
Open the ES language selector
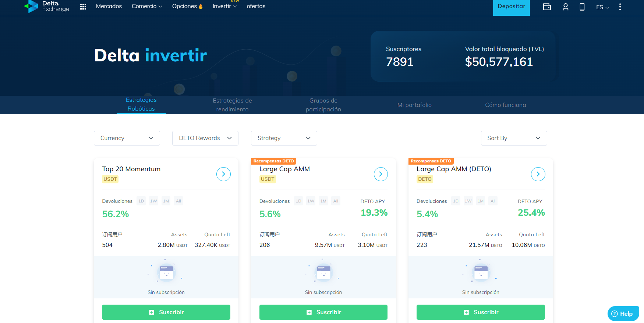tap(602, 7)
